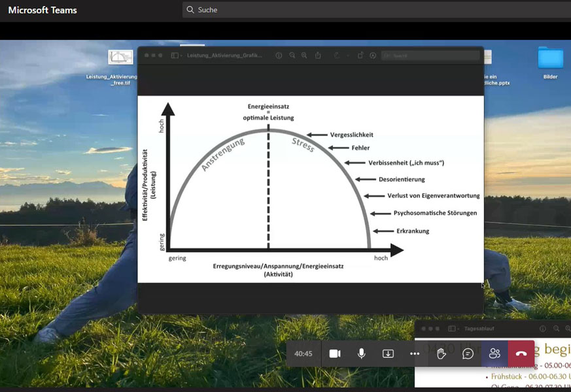
Task: Show participants panel in Teams
Action: tap(494, 353)
